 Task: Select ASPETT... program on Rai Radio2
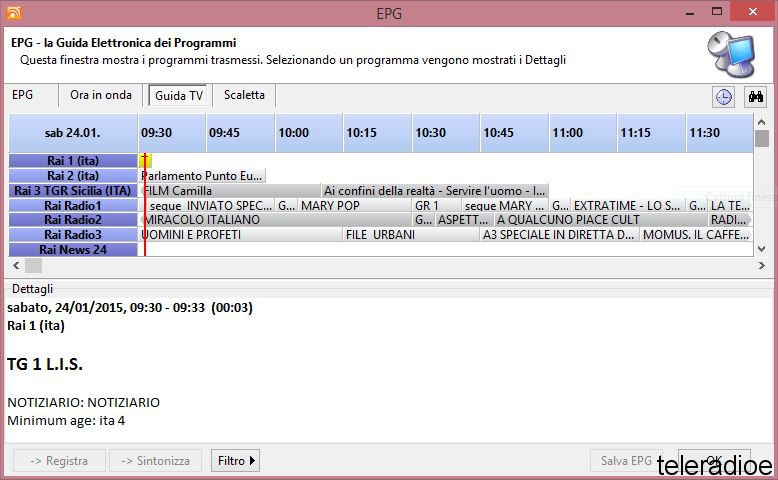click(x=464, y=219)
